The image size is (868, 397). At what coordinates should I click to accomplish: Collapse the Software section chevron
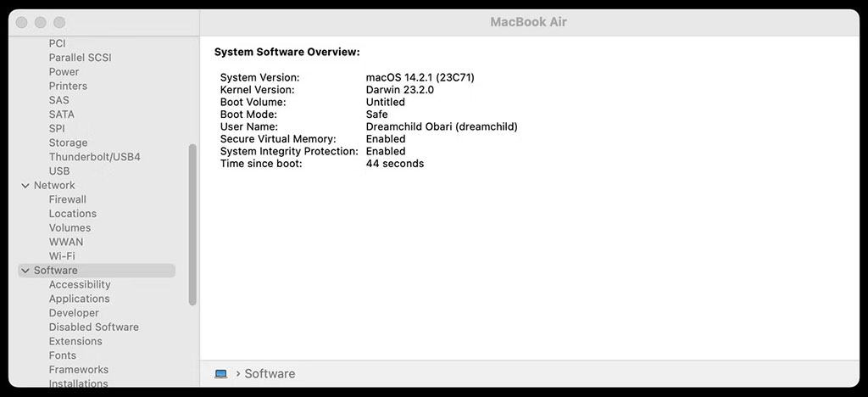(25, 271)
